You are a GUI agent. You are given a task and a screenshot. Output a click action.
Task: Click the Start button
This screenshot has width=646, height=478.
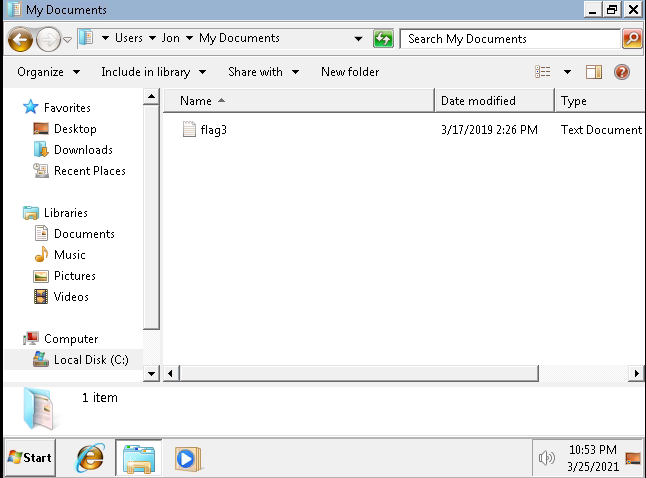30,458
